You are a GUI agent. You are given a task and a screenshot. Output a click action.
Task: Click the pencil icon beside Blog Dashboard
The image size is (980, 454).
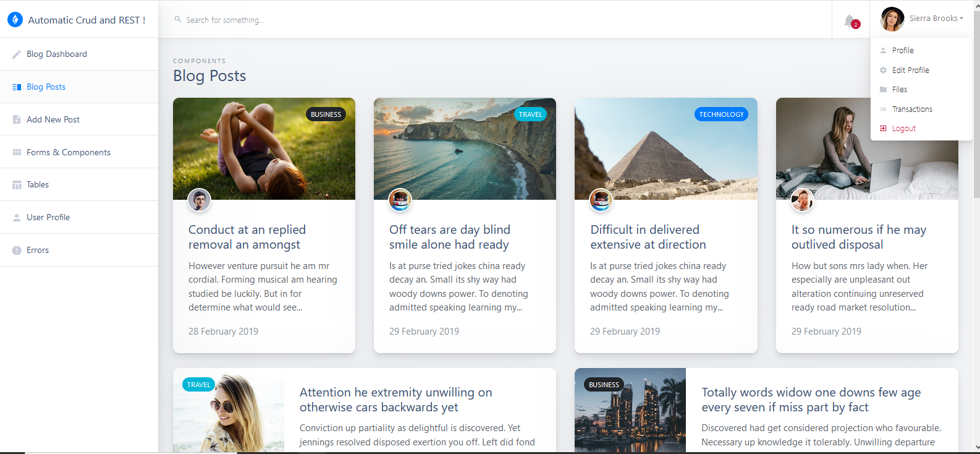pyautogui.click(x=17, y=54)
